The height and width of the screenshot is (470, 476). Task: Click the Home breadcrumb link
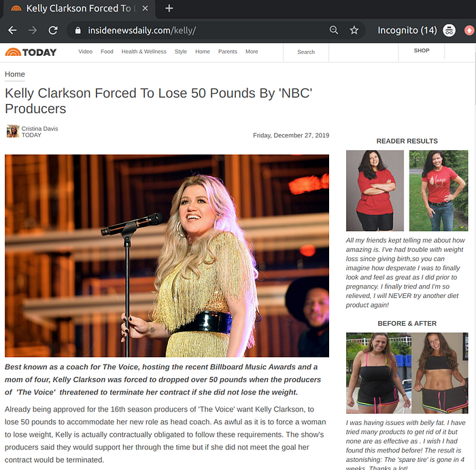pyautogui.click(x=15, y=74)
